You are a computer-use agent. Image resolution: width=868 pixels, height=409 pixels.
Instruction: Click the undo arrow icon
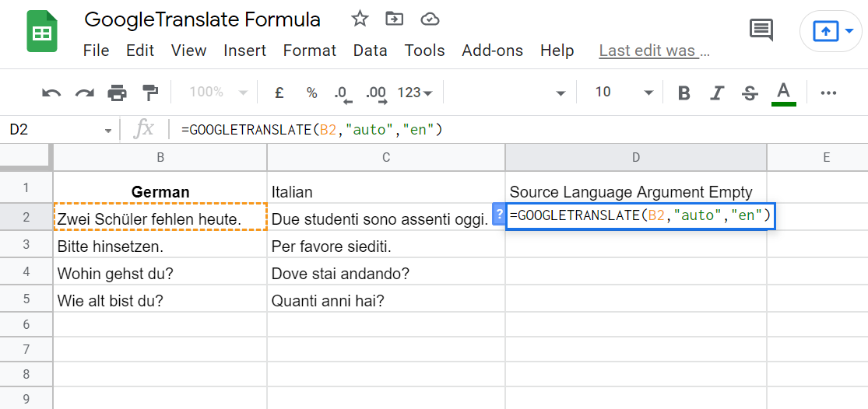[51, 93]
